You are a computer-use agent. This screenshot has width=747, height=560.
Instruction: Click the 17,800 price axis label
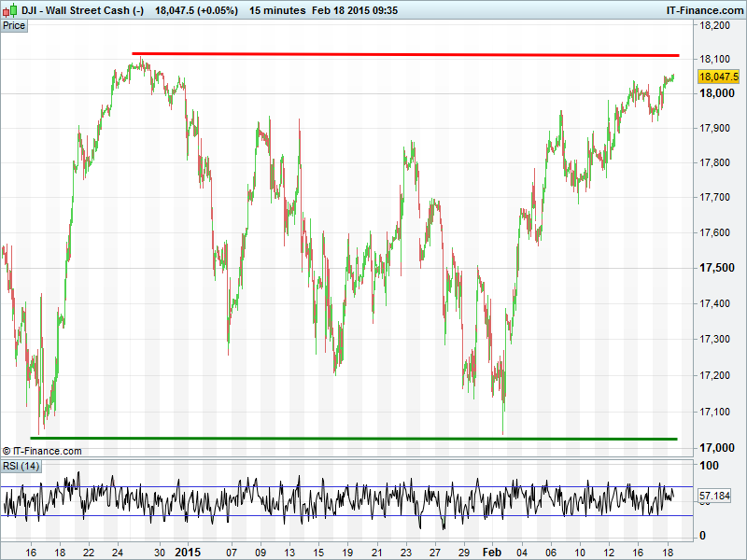click(x=714, y=162)
